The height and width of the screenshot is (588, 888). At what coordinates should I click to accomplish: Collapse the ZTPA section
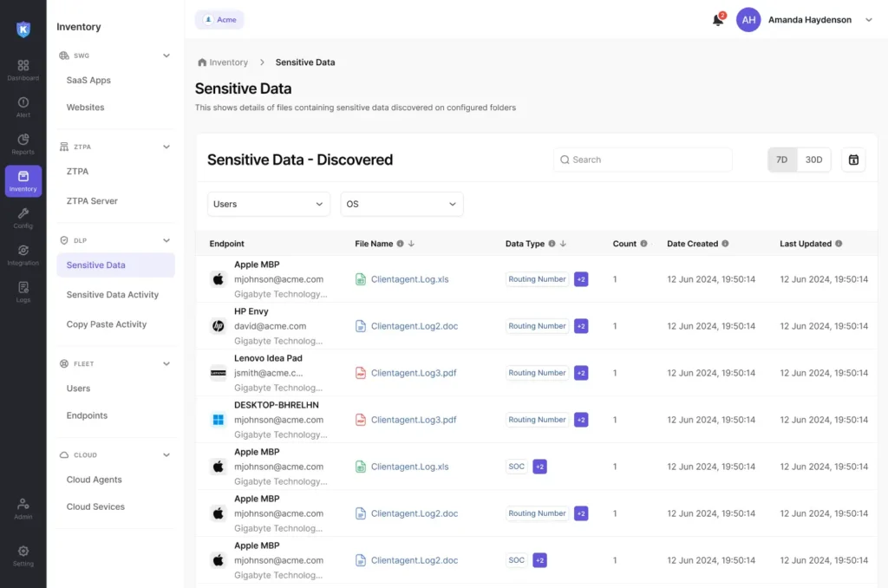point(166,147)
